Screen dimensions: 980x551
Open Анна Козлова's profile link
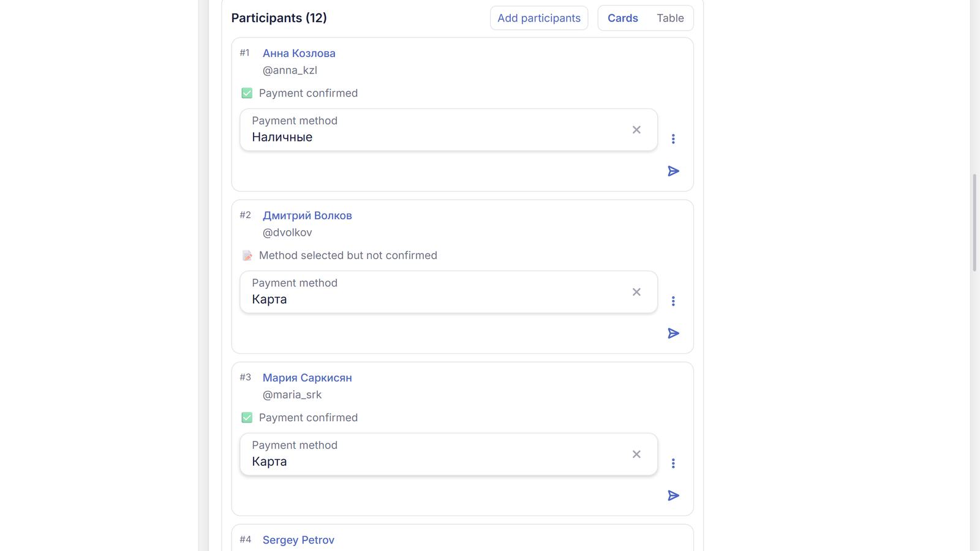299,53
